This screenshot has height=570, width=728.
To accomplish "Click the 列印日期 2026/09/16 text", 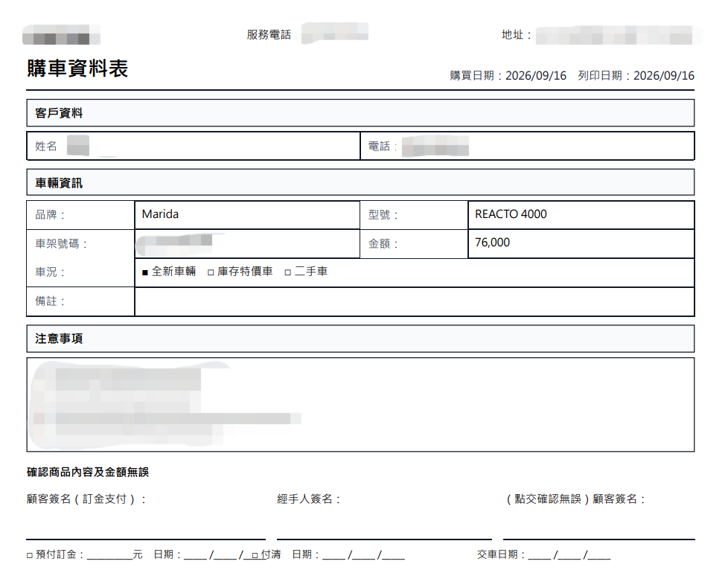I will coord(636,76).
